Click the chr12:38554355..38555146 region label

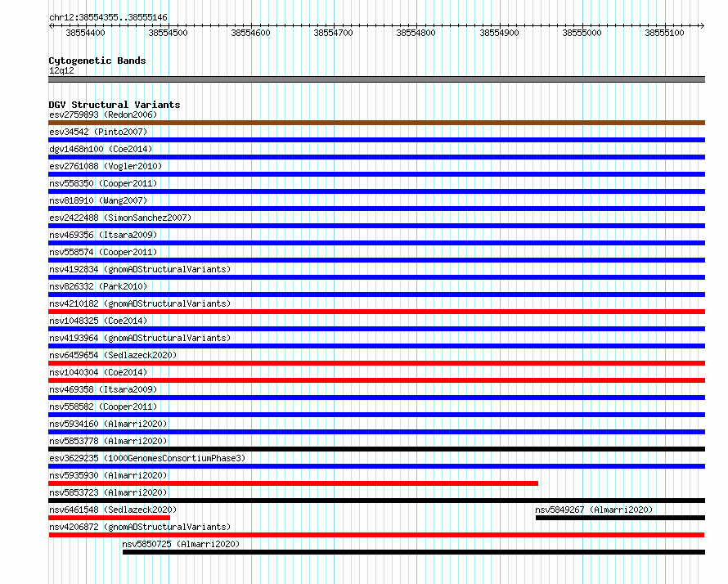108,17
